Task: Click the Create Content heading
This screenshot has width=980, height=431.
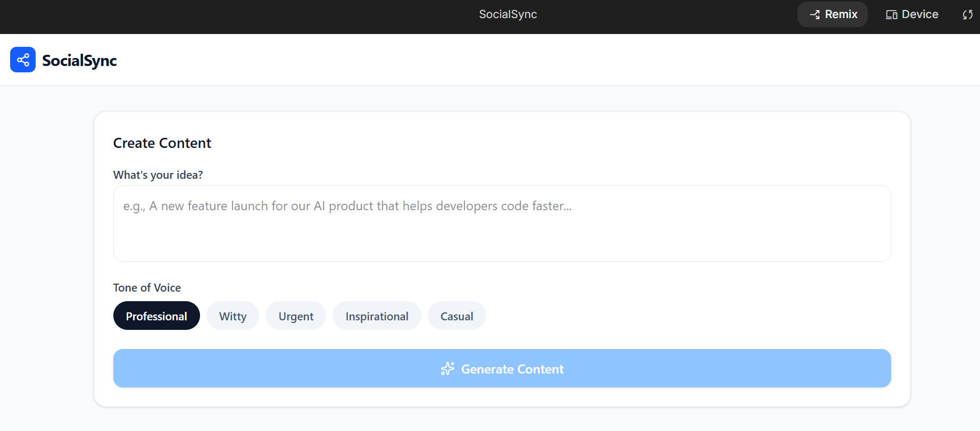Action: point(162,143)
